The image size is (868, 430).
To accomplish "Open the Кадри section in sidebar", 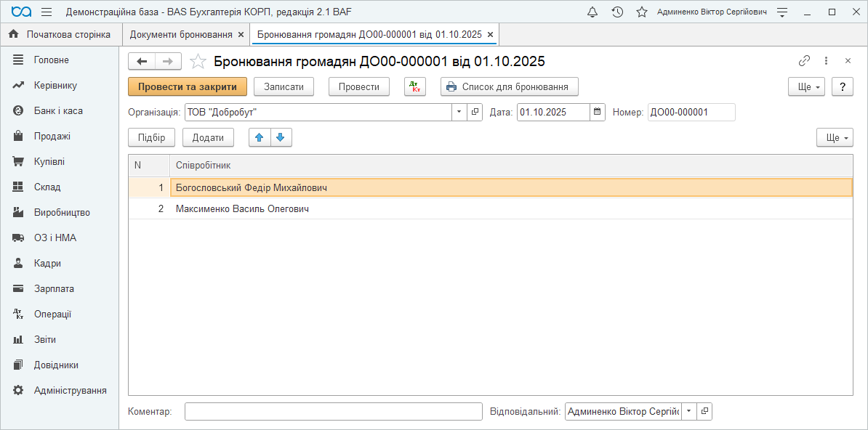I will point(47,263).
